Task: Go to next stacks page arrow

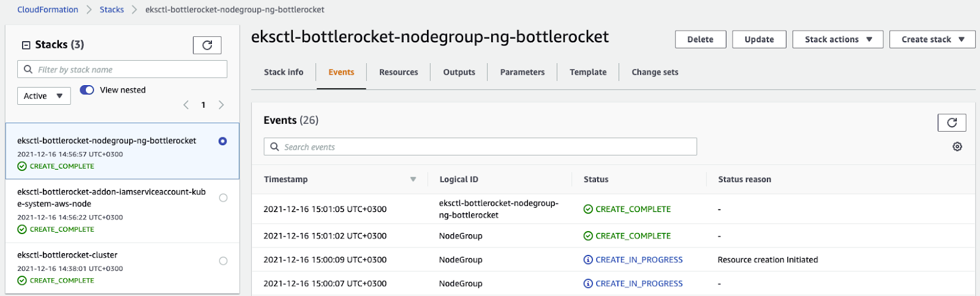Action: 221,105
